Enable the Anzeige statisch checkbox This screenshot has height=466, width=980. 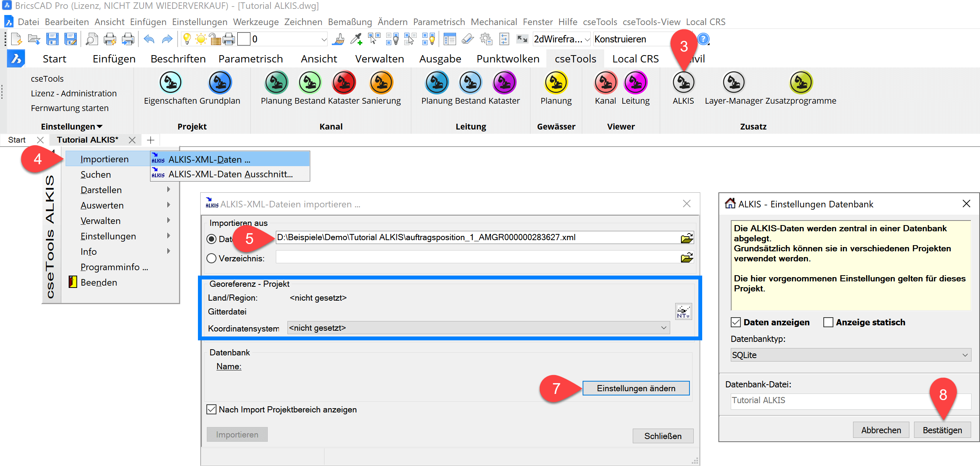828,322
